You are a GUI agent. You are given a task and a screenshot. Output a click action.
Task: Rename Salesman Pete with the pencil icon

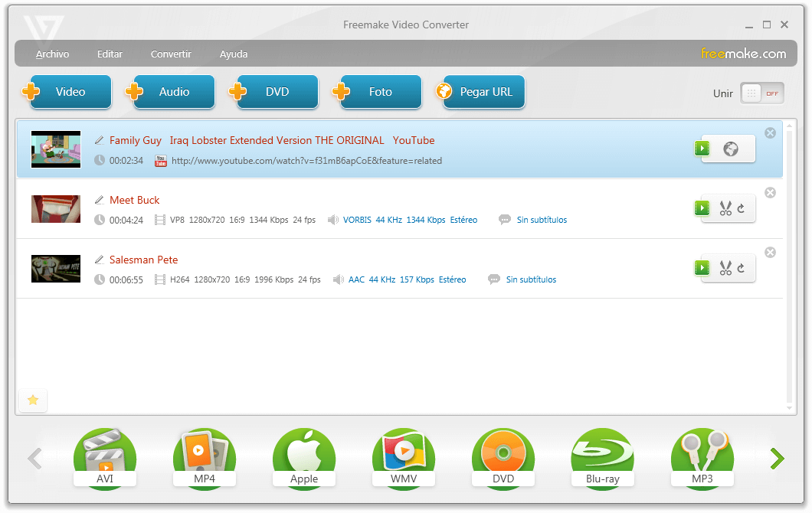click(100, 260)
